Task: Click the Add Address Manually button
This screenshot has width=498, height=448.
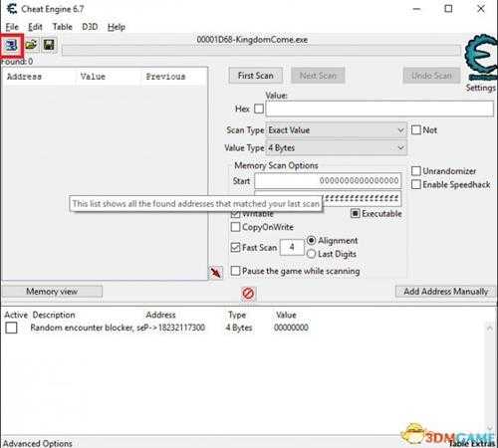Action: point(445,292)
